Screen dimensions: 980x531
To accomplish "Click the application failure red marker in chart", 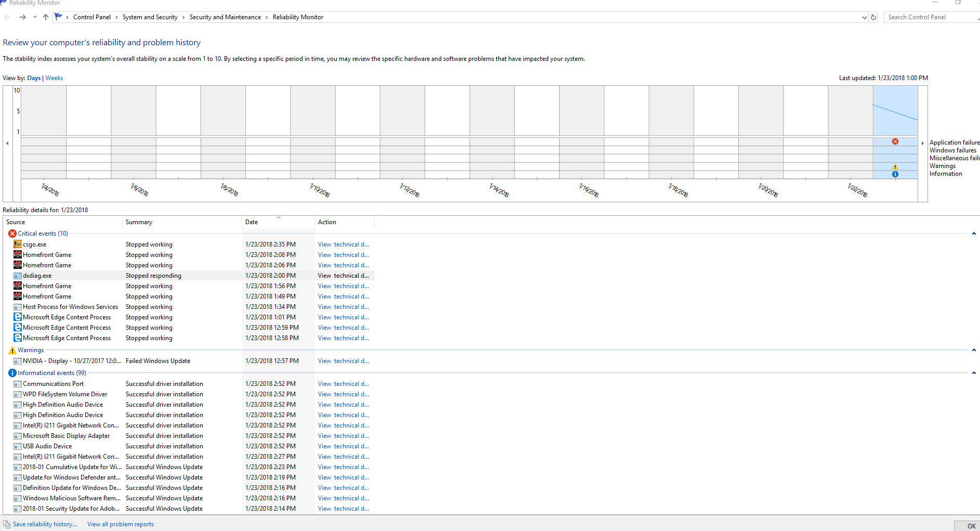I will pos(895,141).
